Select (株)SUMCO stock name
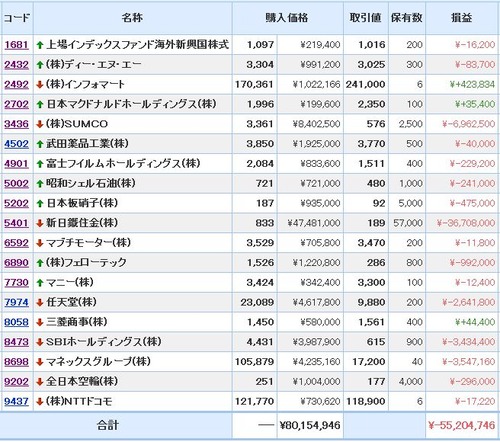This screenshot has width=500, height=442. 77,124
